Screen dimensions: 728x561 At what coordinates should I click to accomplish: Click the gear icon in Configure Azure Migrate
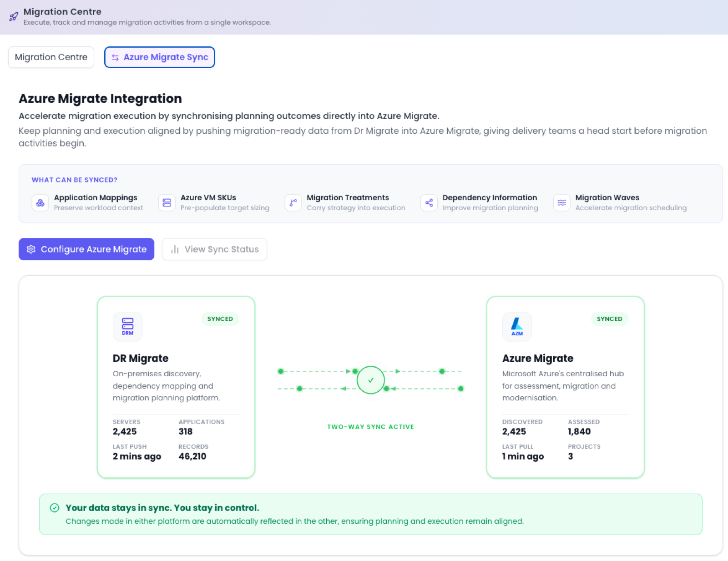[31, 249]
